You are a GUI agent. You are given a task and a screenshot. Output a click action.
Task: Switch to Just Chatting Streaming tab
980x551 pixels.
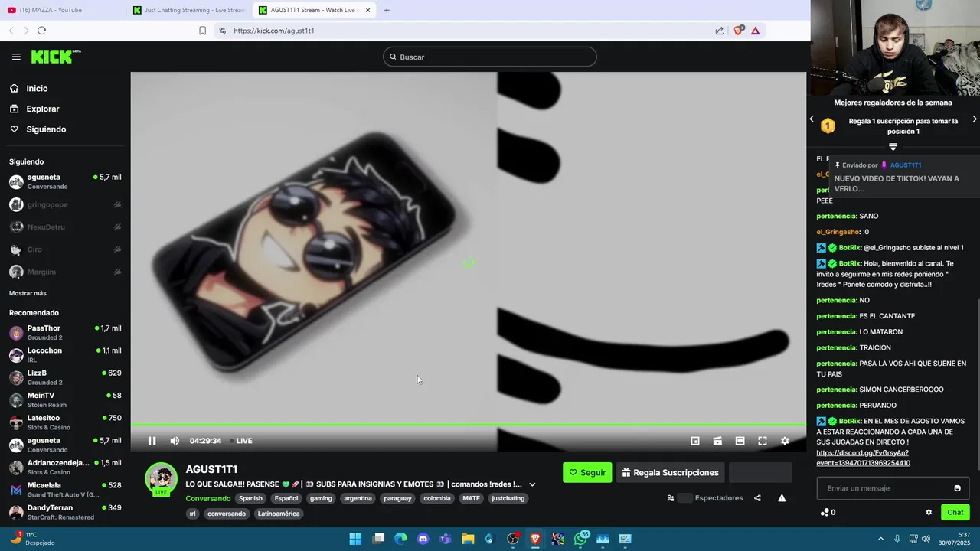click(x=188, y=10)
